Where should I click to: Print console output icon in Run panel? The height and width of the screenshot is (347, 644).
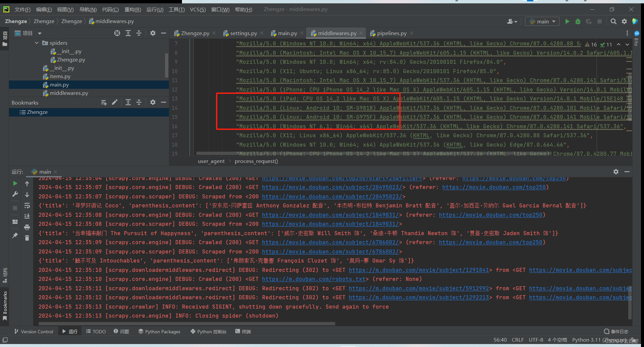(27, 227)
